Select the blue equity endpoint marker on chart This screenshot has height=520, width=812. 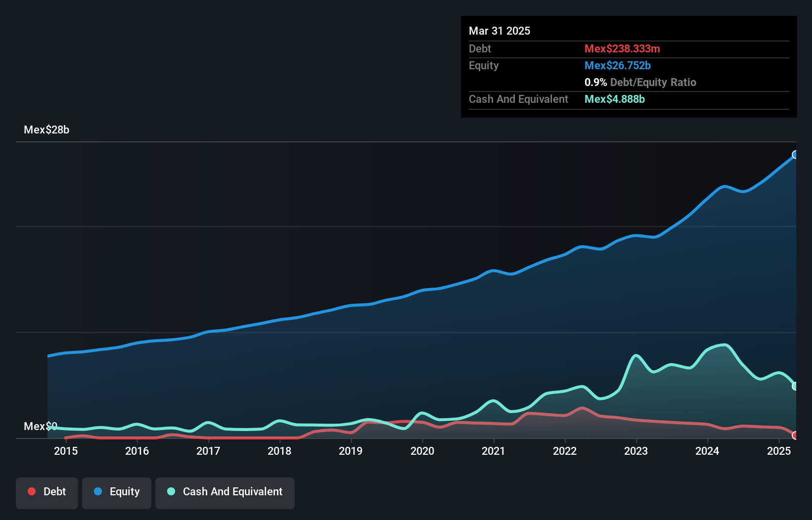[795, 155]
